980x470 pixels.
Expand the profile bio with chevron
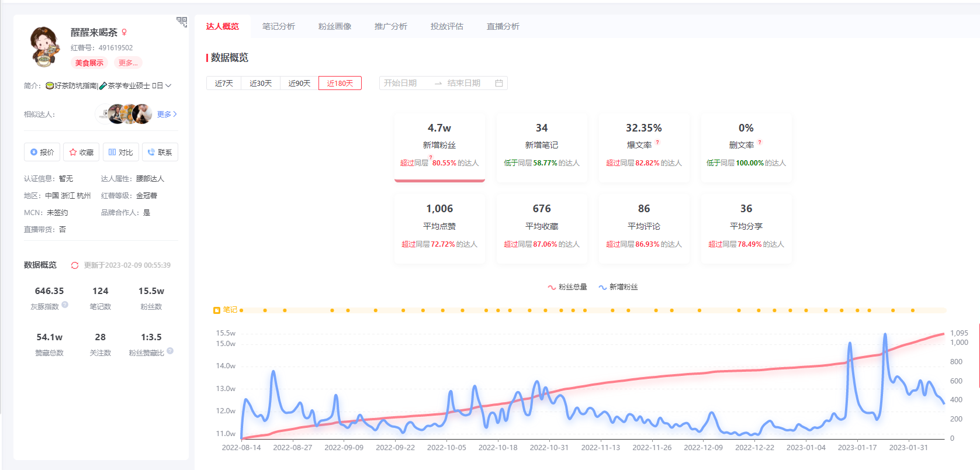click(x=168, y=85)
